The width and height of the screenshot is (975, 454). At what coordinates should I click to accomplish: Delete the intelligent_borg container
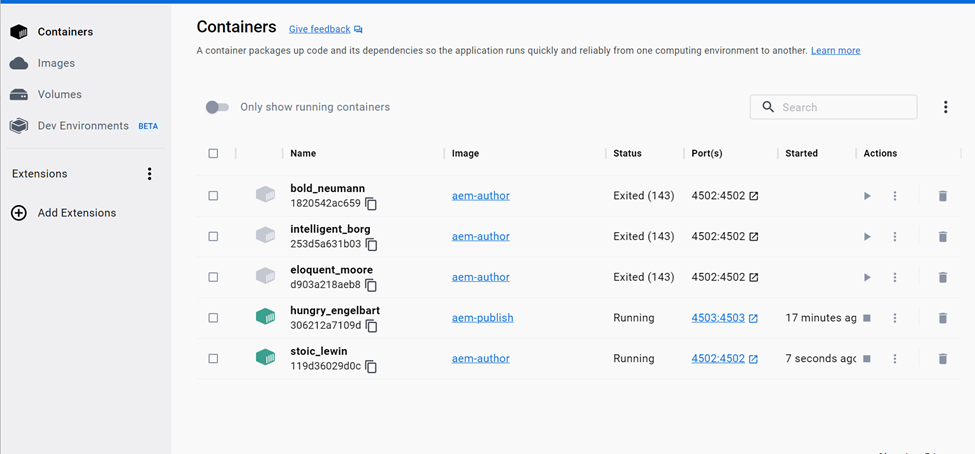point(942,237)
